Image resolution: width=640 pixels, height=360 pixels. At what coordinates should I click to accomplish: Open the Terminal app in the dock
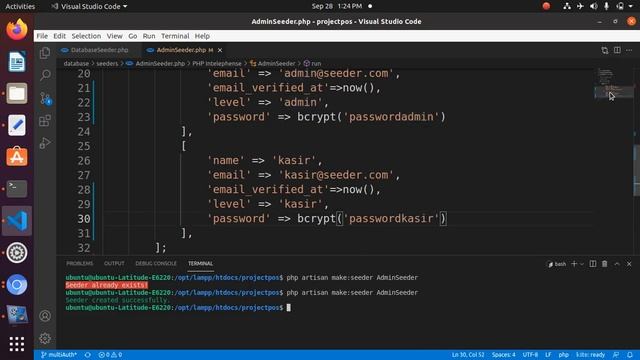tap(17, 189)
